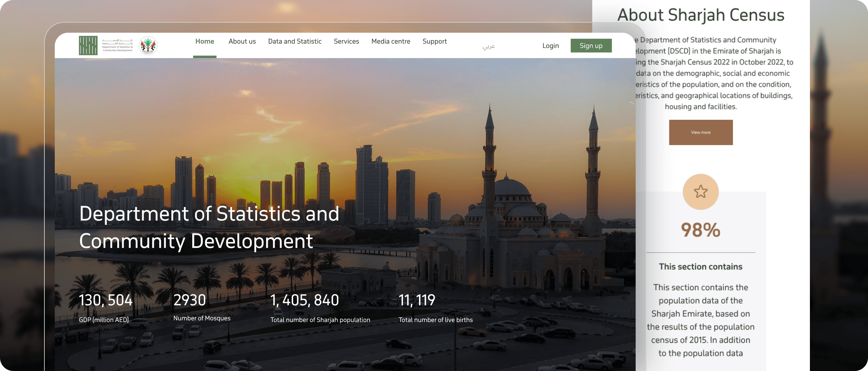Click the Login link
This screenshot has width=868, height=371.
pyautogui.click(x=550, y=46)
